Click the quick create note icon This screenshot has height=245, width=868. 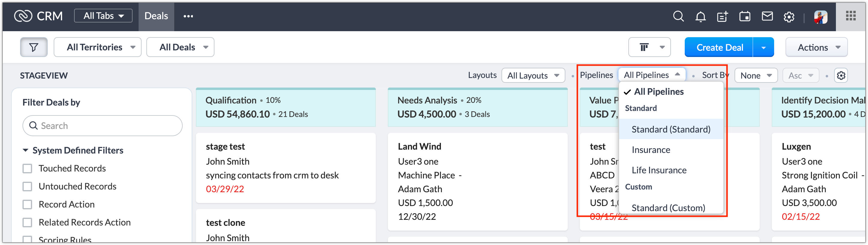pyautogui.click(x=723, y=16)
